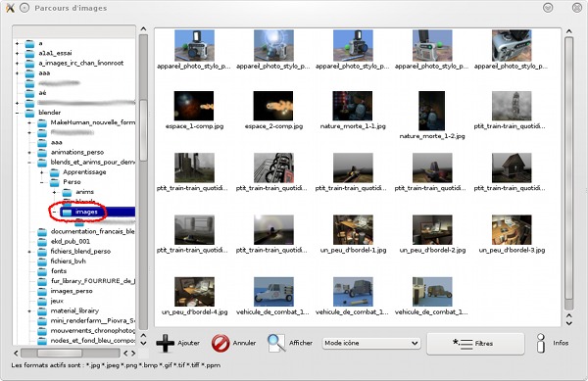Select the nature_morte_1-2.jpg thumbnail
This screenshot has height=381, width=588.
pyautogui.click(x=432, y=111)
